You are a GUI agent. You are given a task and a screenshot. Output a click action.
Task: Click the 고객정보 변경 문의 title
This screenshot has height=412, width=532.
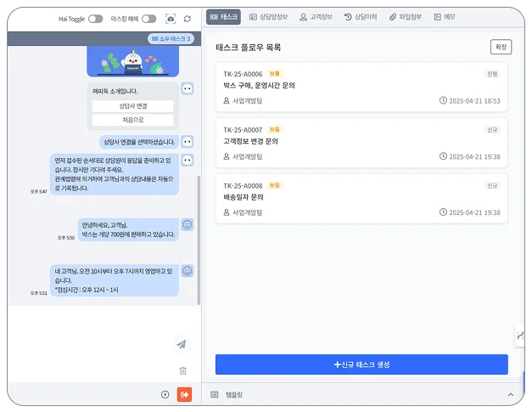click(251, 141)
